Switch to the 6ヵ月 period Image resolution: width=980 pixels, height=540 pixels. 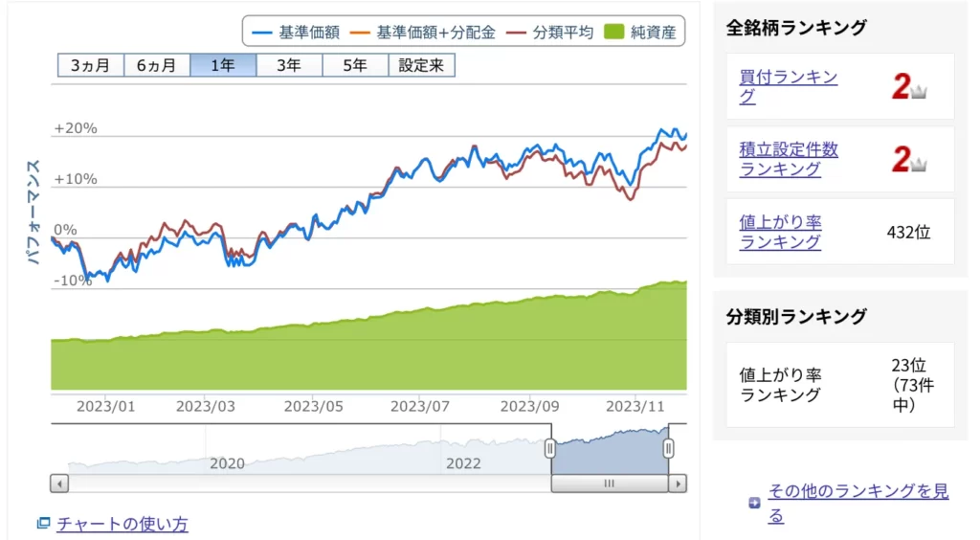[156, 66]
